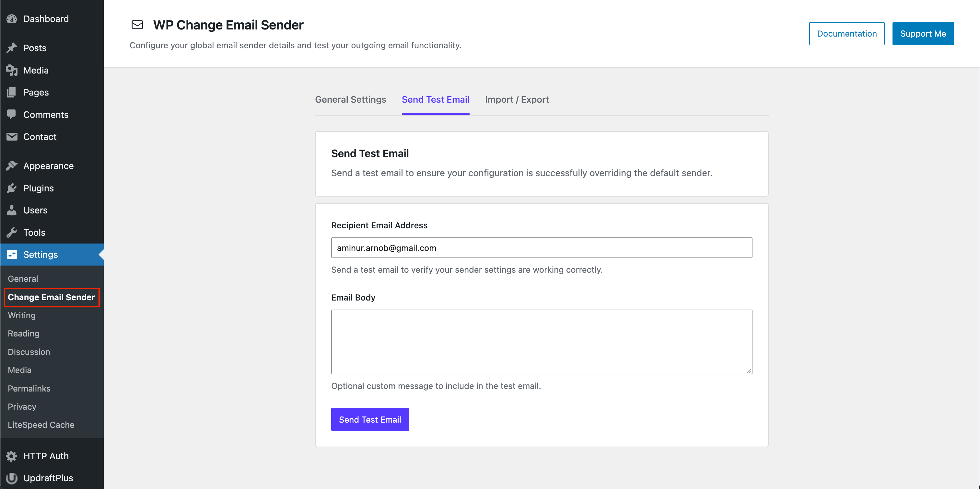
Task: Select the Send Test Email tab
Action: (435, 99)
